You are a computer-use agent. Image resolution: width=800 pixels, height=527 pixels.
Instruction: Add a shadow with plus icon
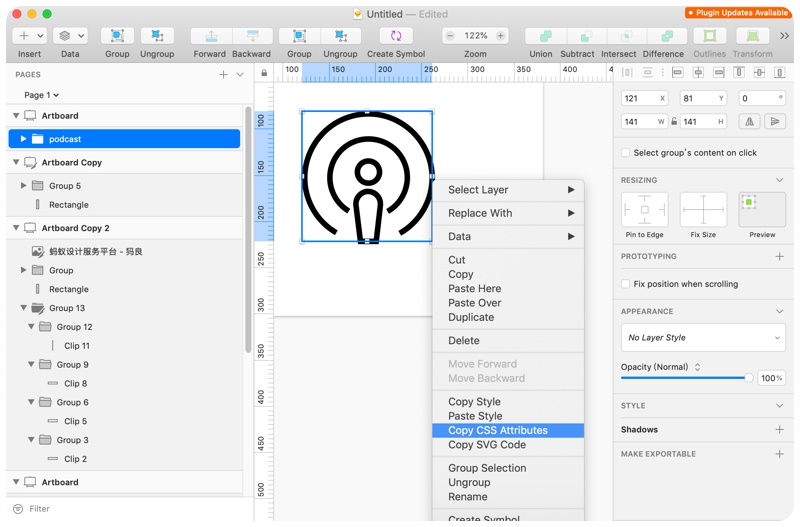click(x=780, y=430)
